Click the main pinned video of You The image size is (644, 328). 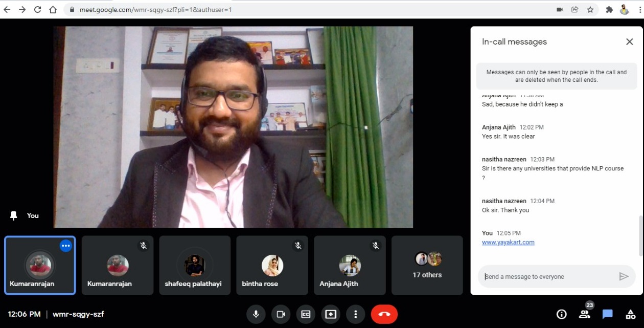[x=233, y=127]
